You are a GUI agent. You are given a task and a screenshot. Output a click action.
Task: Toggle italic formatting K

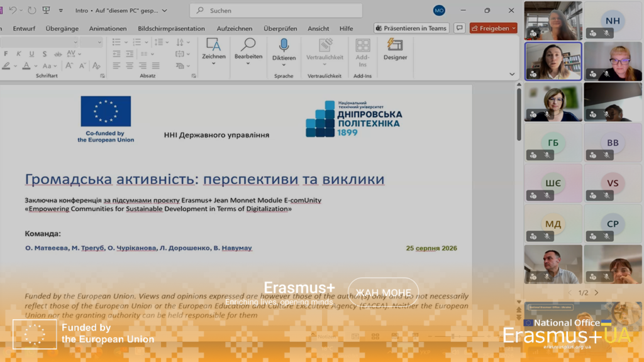[18, 54]
